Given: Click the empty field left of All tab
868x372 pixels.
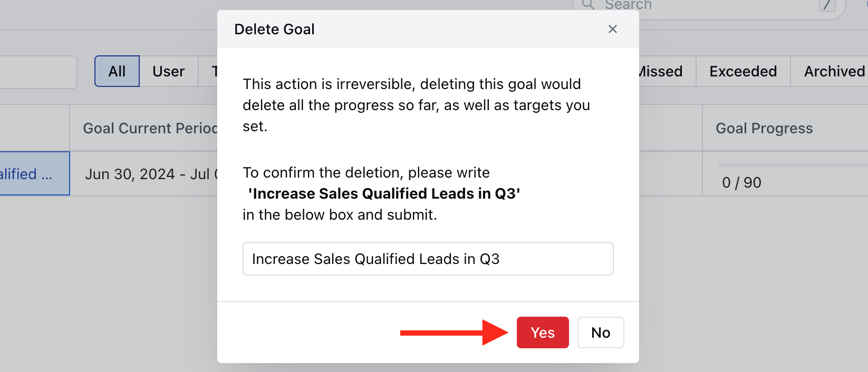Looking at the screenshot, I should [x=38, y=72].
